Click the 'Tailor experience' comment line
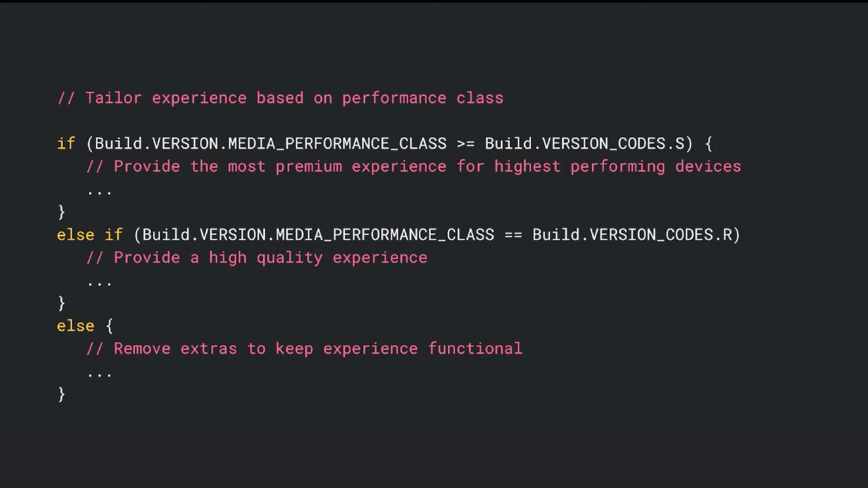The height and width of the screenshot is (488, 868). pos(280,98)
